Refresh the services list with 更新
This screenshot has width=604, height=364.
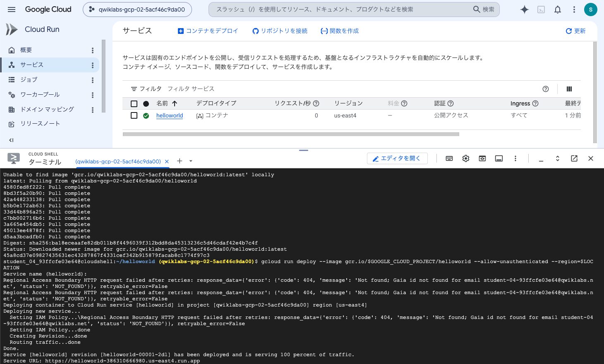[x=575, y=31]
